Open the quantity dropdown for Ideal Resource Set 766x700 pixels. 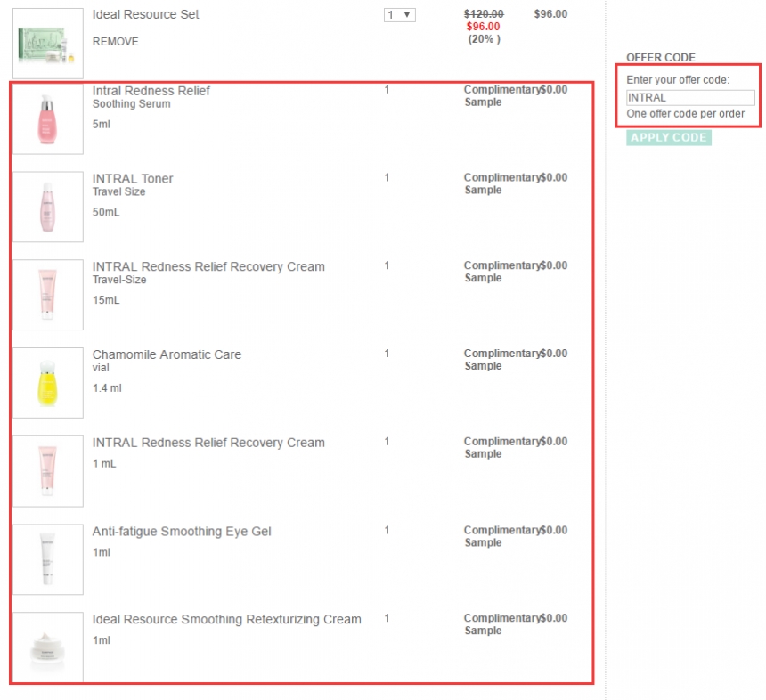(x=400, y=15)
